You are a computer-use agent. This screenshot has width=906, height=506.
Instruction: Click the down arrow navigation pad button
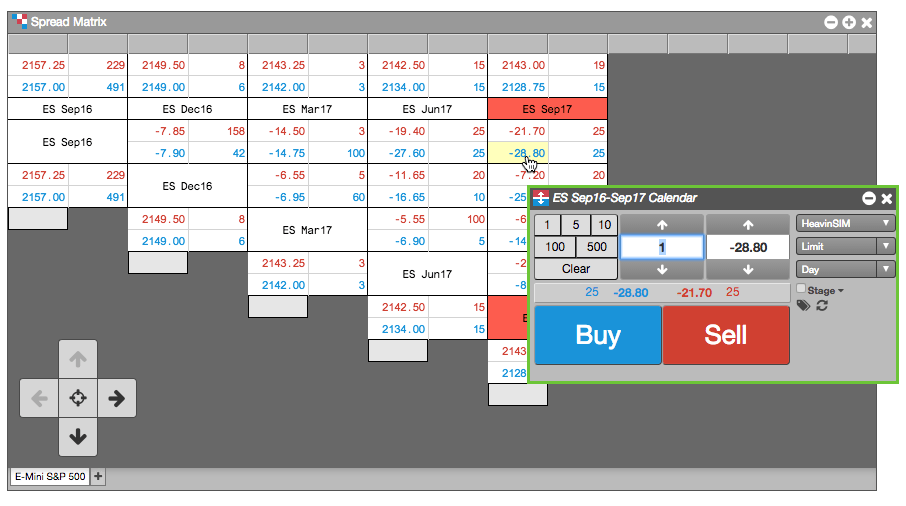pyautogui.click(x=78, y=437)
